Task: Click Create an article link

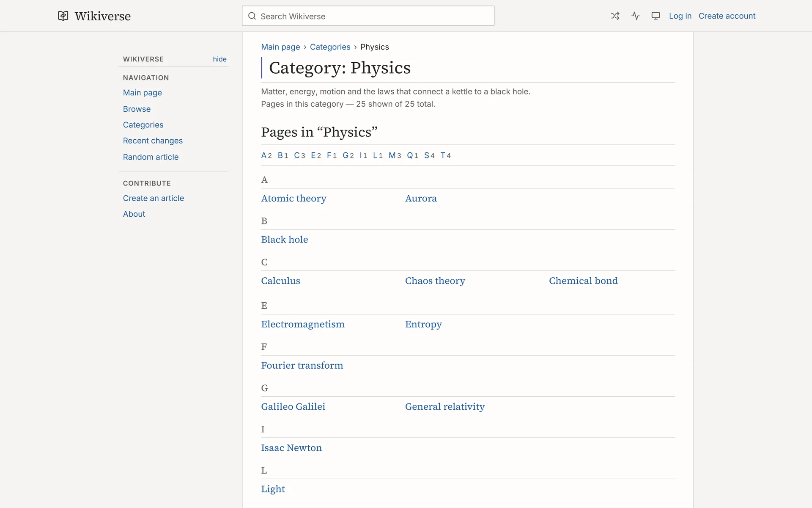Action: click(x=154, y=198)
